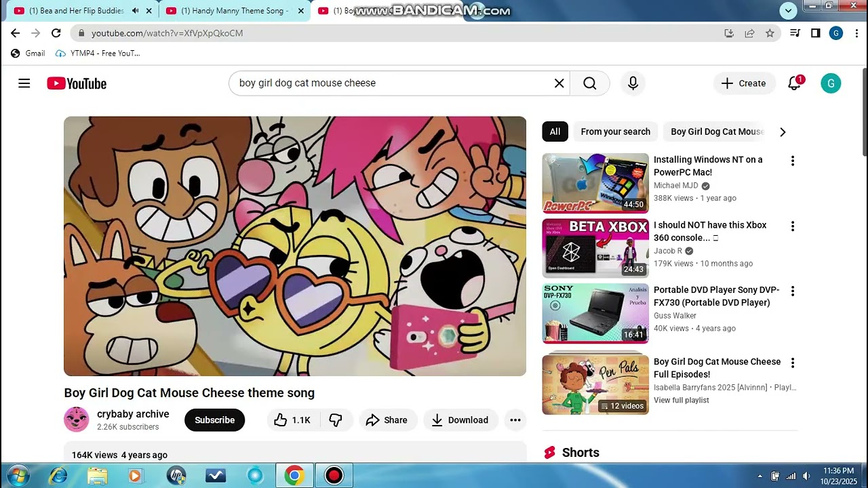Open options for Installing Windows NT video
This screenshot has width=868, height=488.
click(x=792, y=161)
